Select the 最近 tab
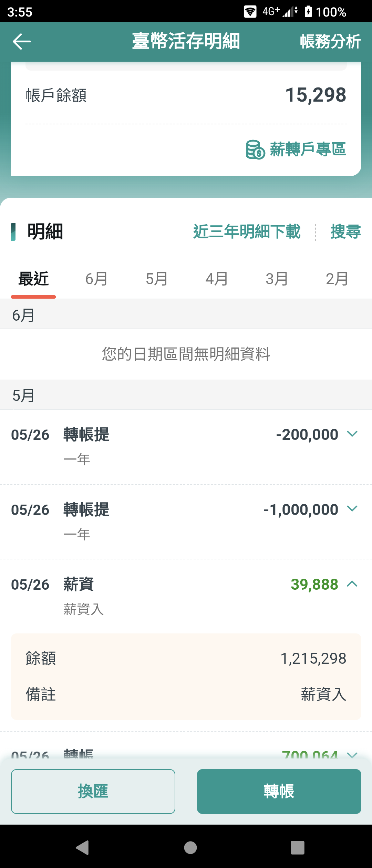The width and height of the screenshot is (372, 868). pyautogui.click(x=33, y=279)
